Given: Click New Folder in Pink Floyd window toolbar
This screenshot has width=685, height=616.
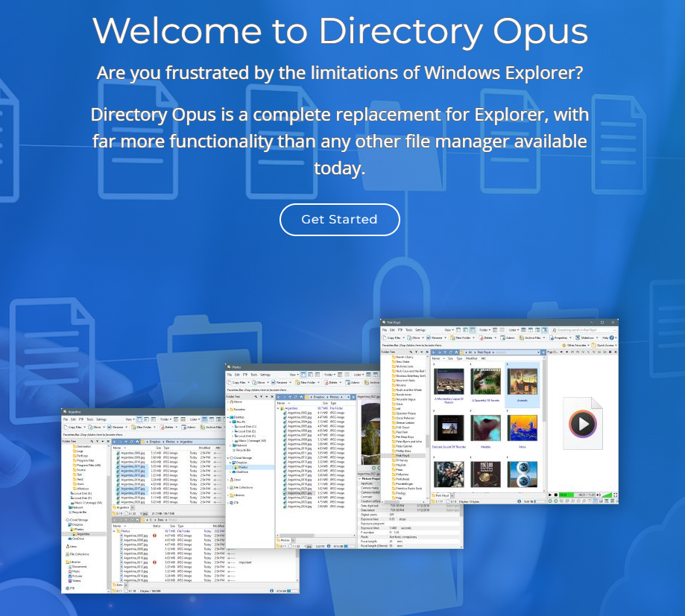Looking at the screenshot, I should point(462,338).
